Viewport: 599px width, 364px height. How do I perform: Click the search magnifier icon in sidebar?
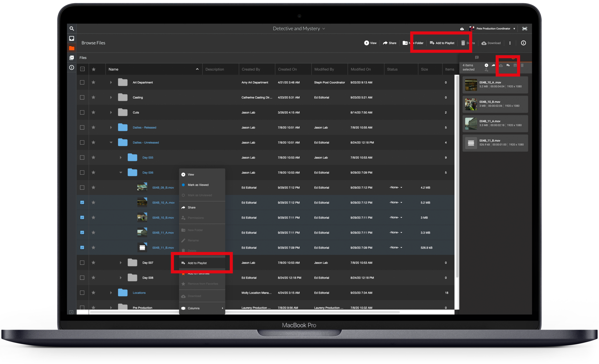point(72,29)
